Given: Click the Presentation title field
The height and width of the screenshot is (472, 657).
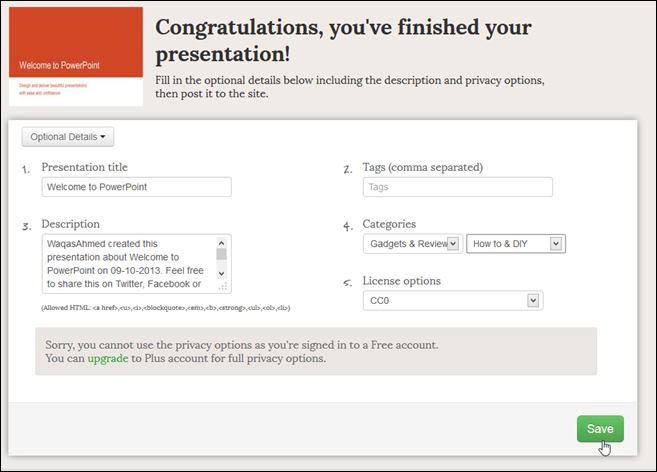Looking at the screenshot, I should tap(137, 187).
